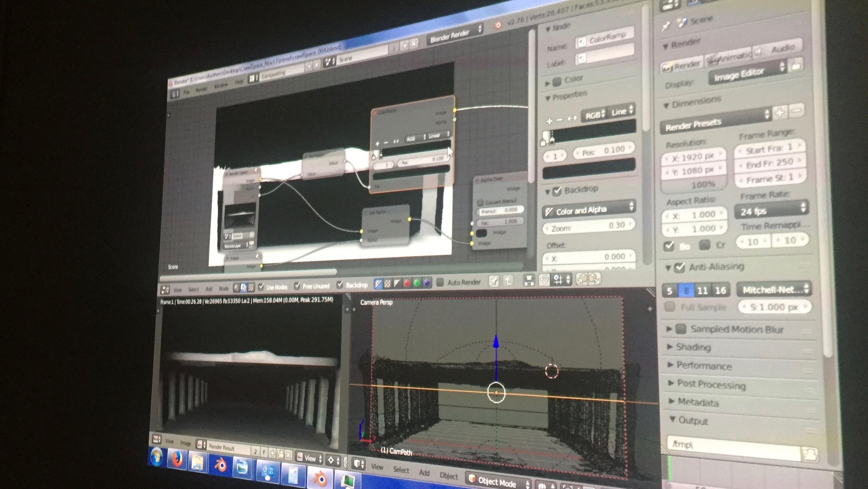The image size is (868, 489).
Task: Select anti-aliasing sample count 16
Action: [720, 290]
